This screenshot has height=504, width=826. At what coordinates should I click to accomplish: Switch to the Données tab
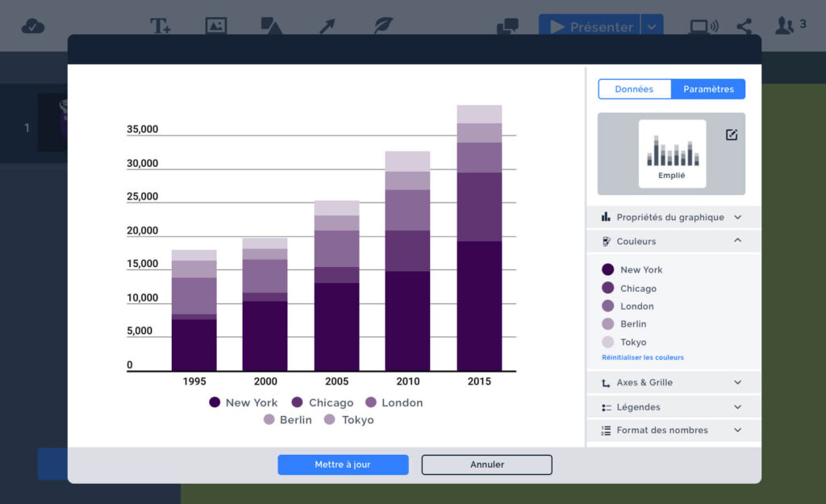coord(635,89)
